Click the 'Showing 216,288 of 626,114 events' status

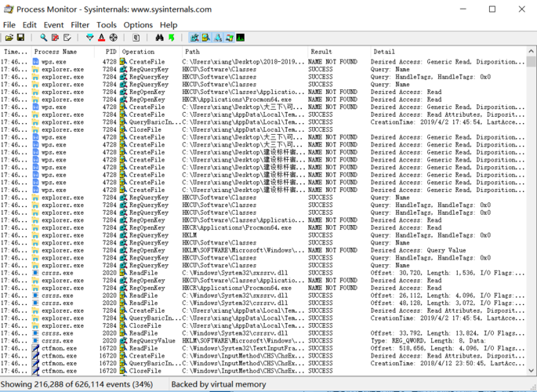pos(77,384)
